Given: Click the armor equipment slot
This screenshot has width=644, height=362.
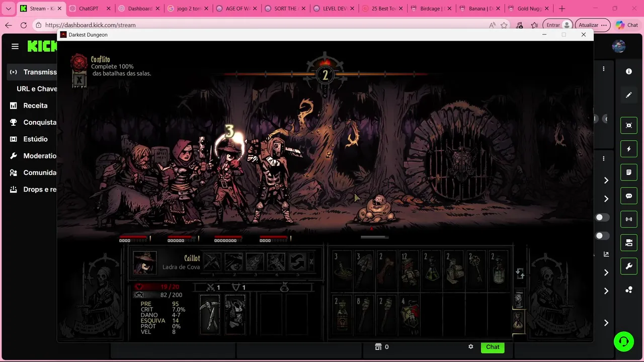Looking at the screenshot, I should pos(235,314).
